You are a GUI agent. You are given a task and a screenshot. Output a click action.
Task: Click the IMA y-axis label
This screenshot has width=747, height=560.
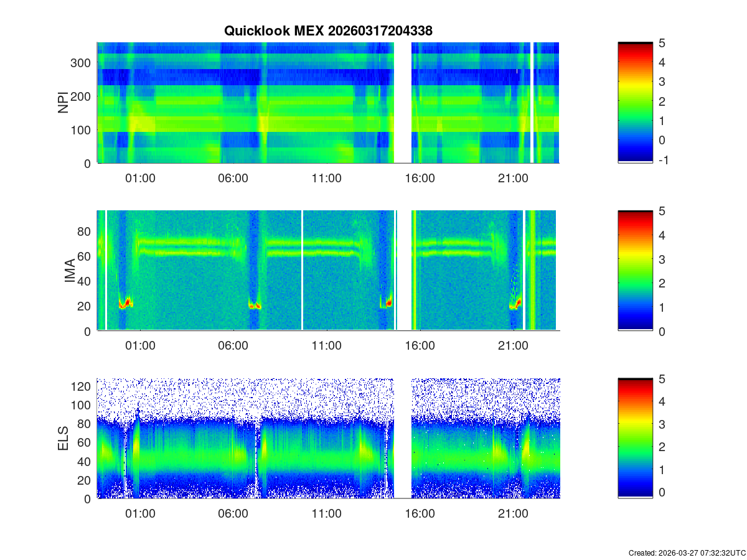click(70, 271)
